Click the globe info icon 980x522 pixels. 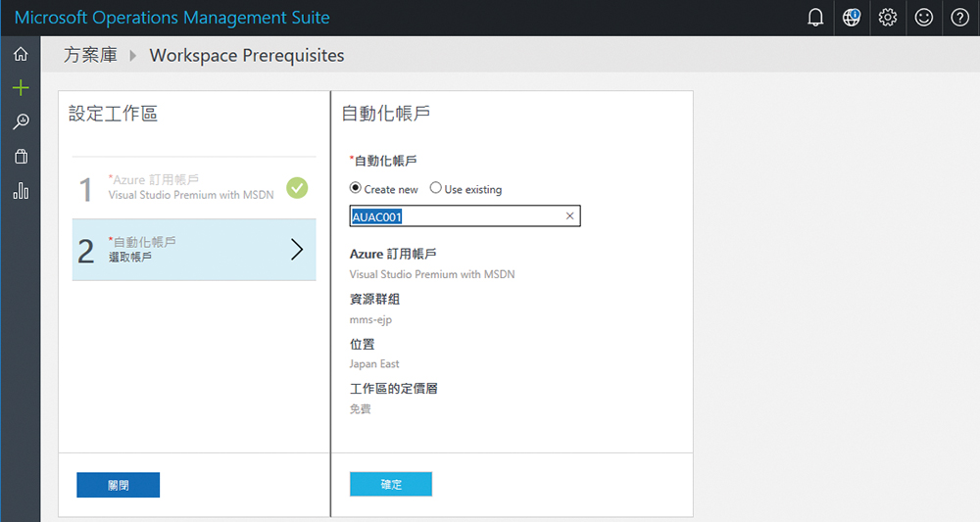point(852,18)
